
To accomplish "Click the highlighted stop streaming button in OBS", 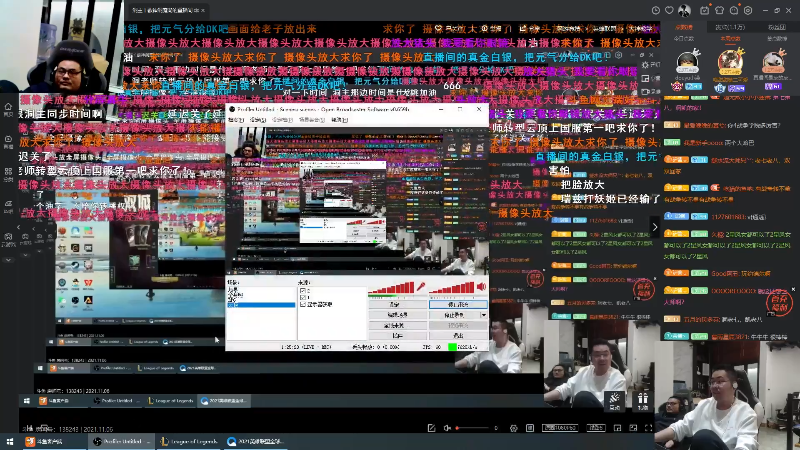I will 458,305.
